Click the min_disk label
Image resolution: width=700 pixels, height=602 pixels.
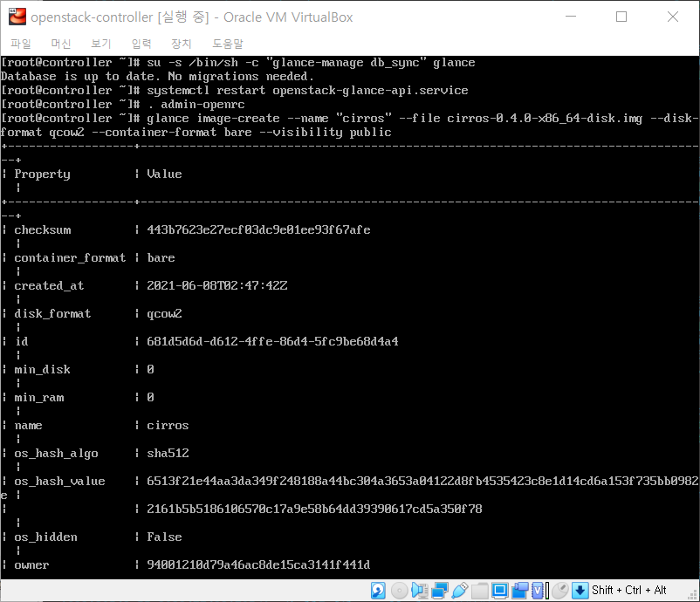[42, 370]
